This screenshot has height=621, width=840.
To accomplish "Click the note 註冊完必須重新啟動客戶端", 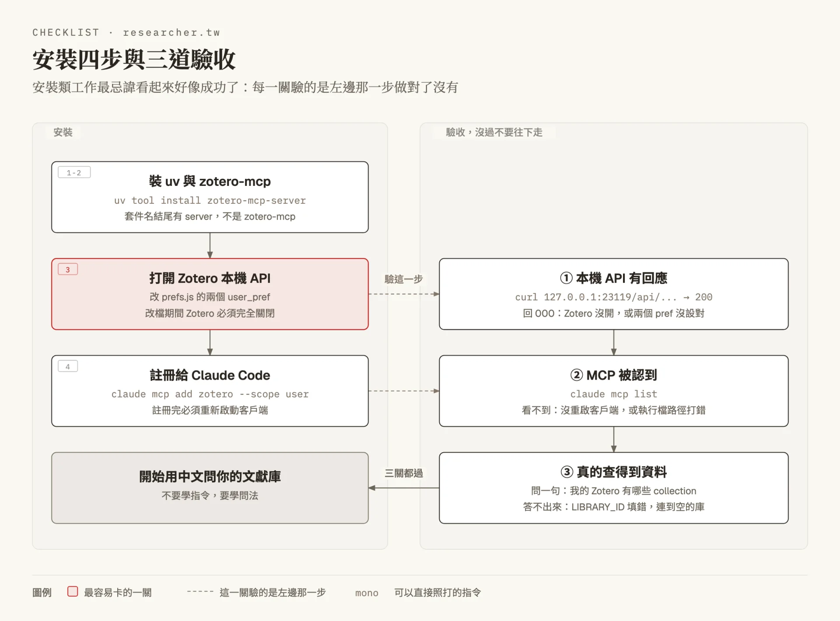I will click(x=210, y=410).
